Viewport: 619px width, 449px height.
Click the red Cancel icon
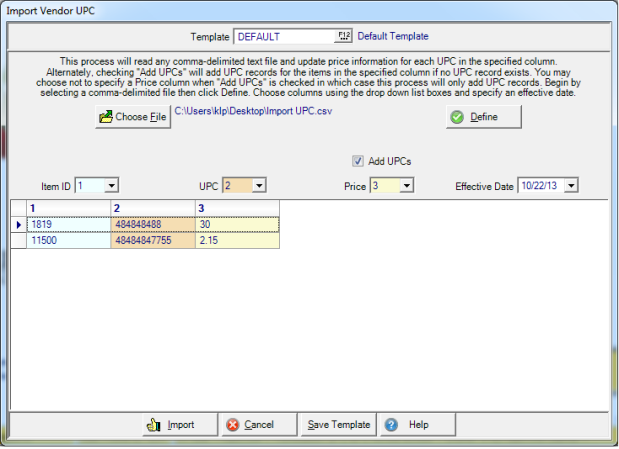[x=233, y=424]
